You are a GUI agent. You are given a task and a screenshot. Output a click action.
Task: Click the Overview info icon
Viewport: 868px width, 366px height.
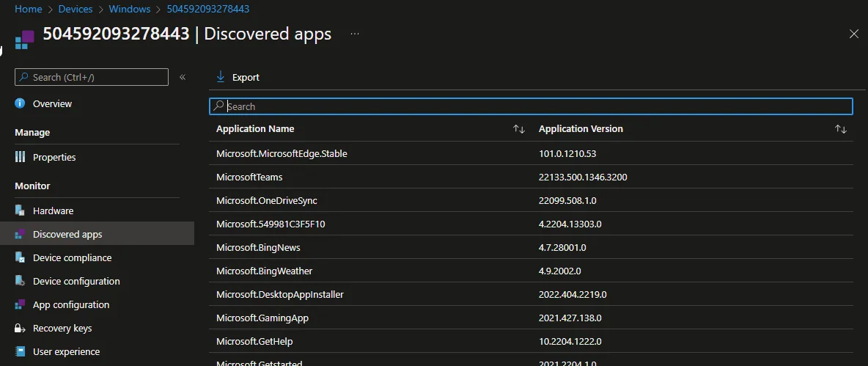tap(20, 103)
